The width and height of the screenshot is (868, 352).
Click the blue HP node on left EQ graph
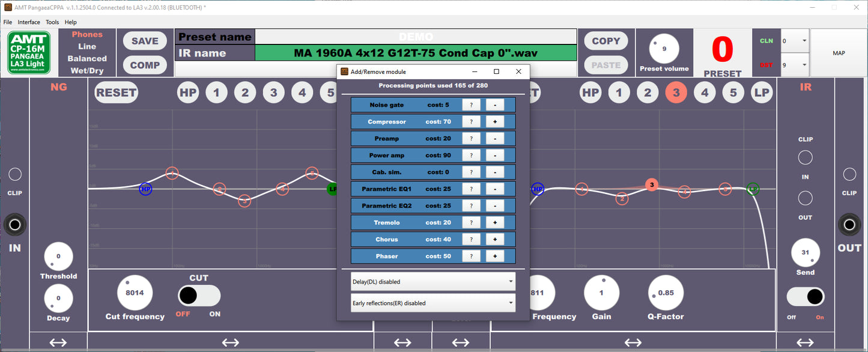pyautogui.click(x=145, y=189)
